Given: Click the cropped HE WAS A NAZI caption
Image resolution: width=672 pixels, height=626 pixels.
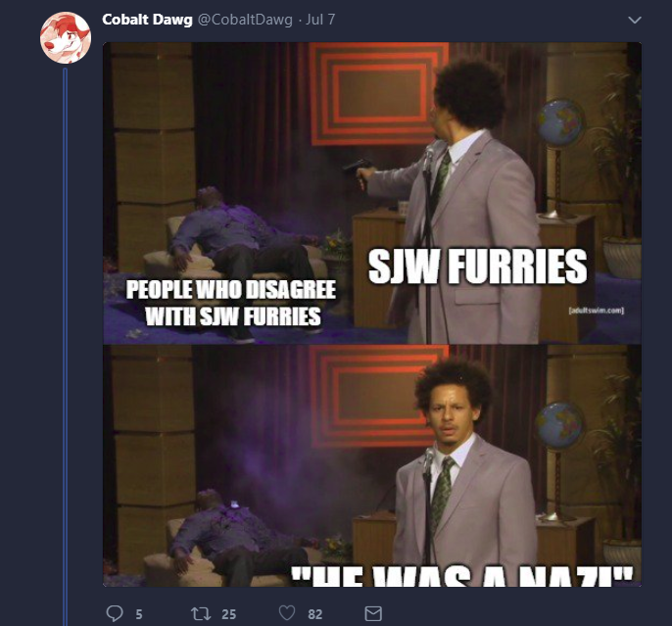Looking at the screenshot, I should tap(462, 576).
